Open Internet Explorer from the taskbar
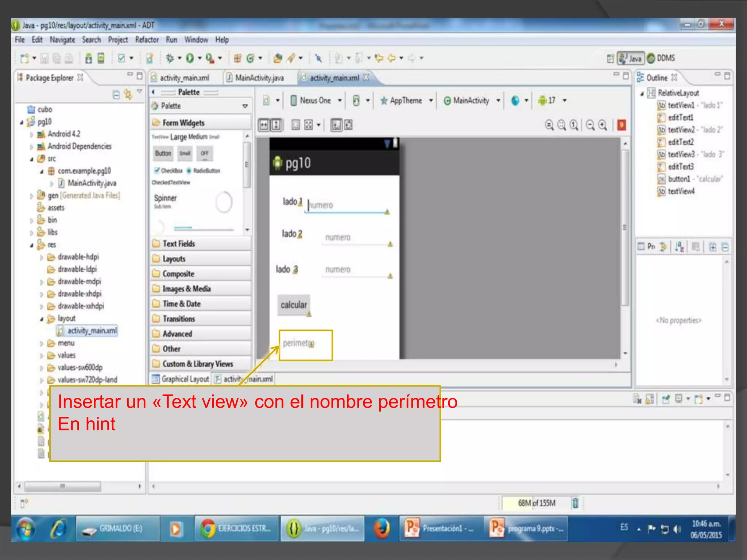747x560 pixels. tap(58, 528)
